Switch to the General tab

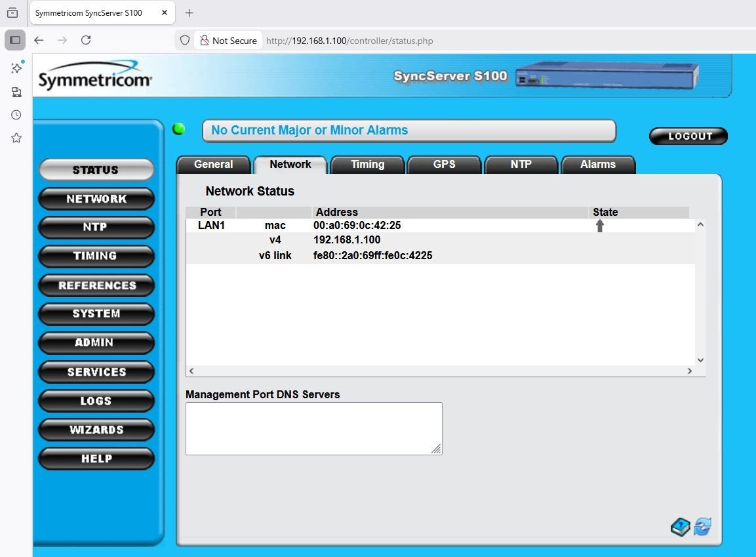pos(214,165)
